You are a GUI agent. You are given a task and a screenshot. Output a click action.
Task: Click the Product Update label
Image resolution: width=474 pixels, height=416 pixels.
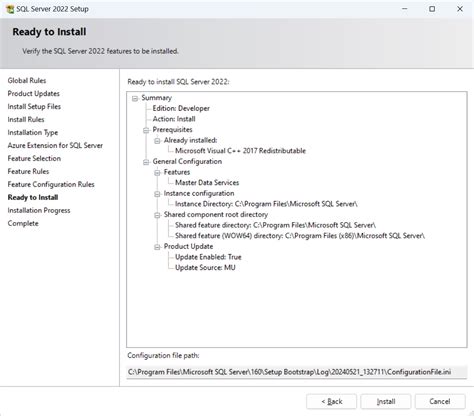pyautogui.click(x=188, y=247)
